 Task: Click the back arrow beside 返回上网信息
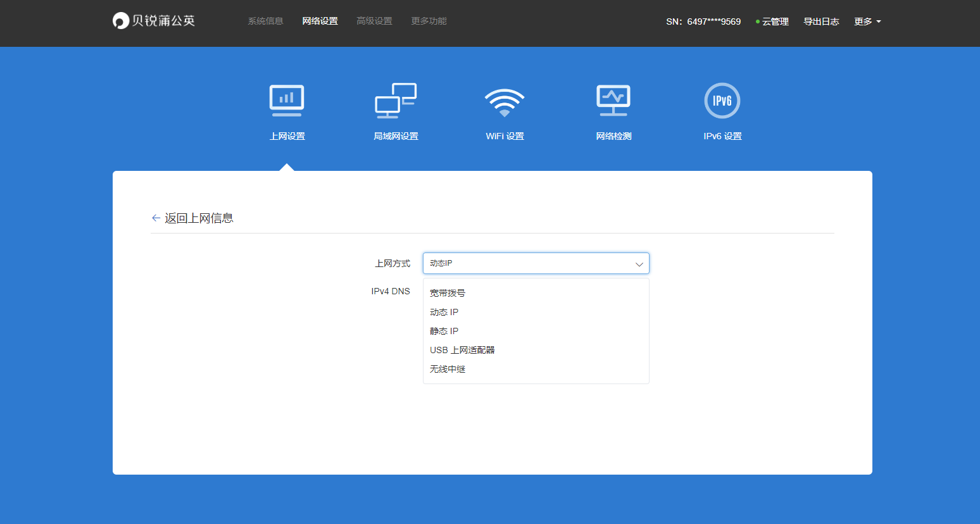(156, 218)
